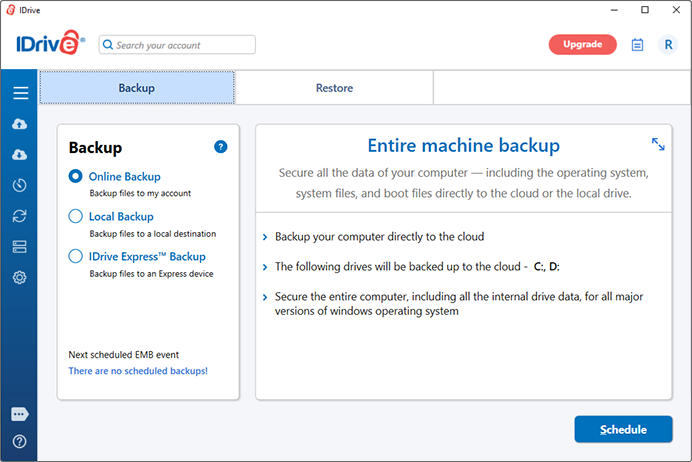Open the hamburger menu in sidebar

[x=20, y=93]
